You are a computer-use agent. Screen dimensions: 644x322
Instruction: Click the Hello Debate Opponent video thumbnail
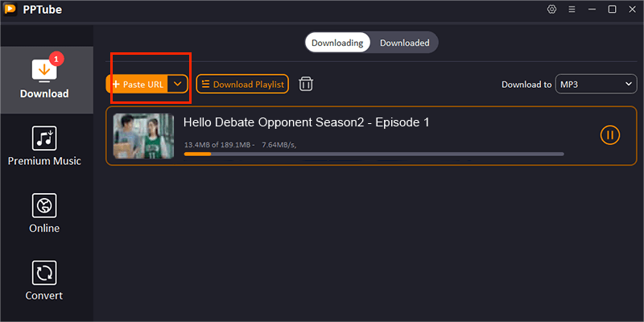click(x=144, y=135)
